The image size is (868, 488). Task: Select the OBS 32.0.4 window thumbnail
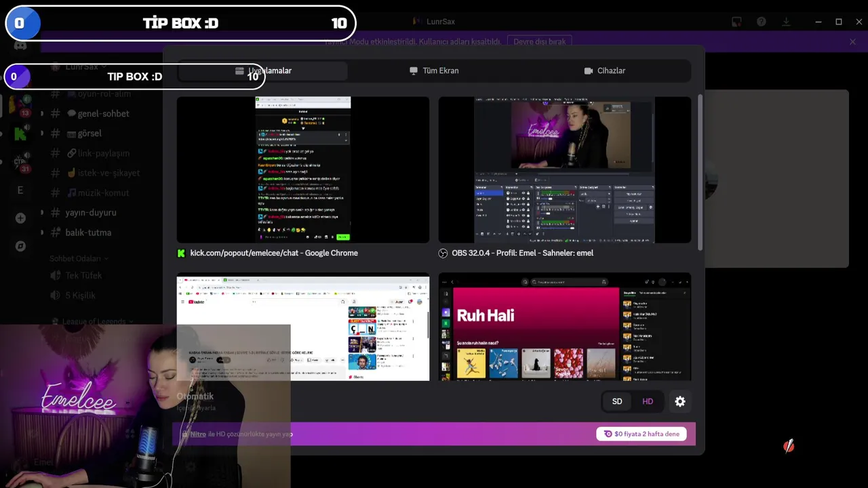coord(565,169)
